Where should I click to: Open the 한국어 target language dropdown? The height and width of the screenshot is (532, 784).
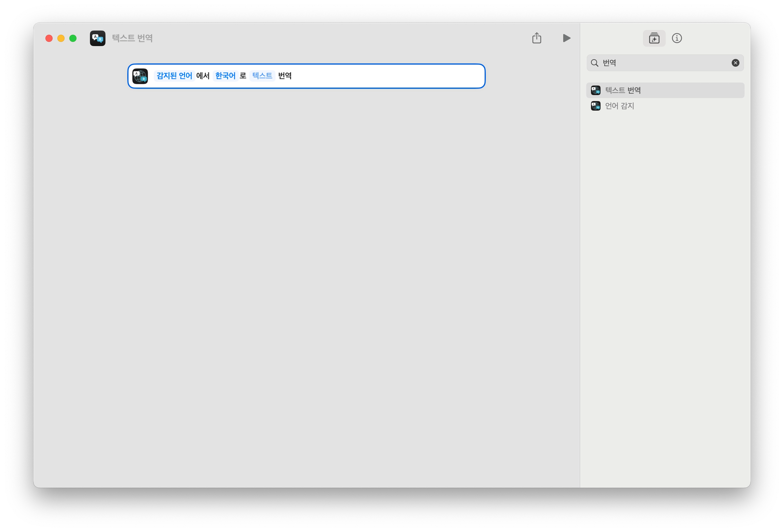point(225,76)
